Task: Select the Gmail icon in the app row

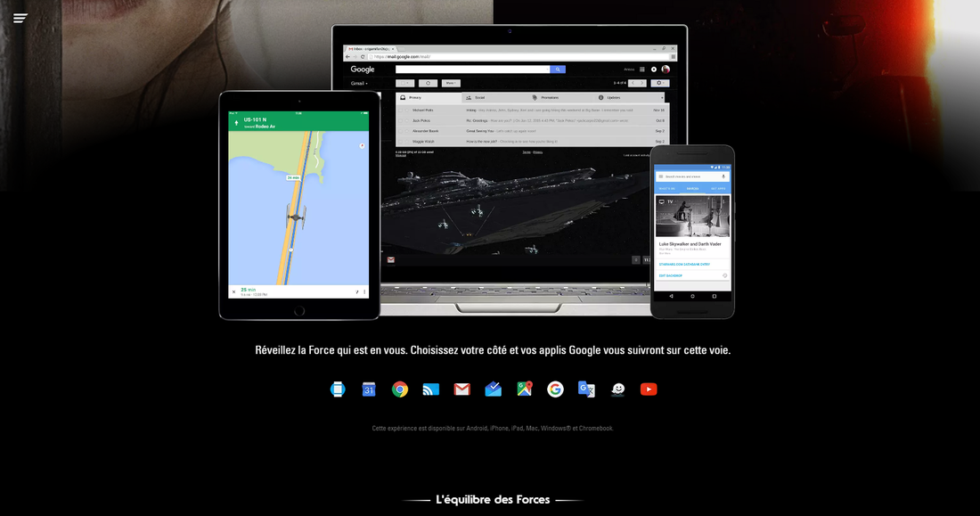Action: [x=461, y=389]
